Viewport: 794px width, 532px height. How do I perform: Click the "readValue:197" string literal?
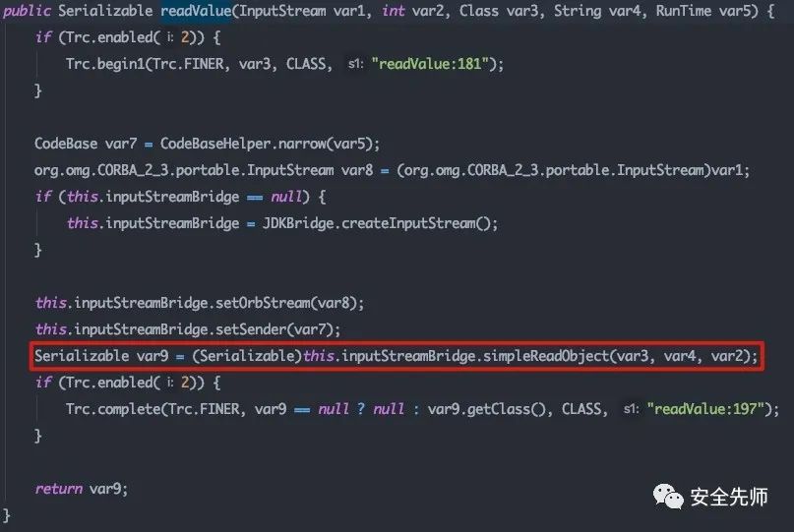[x=706, y=409]
